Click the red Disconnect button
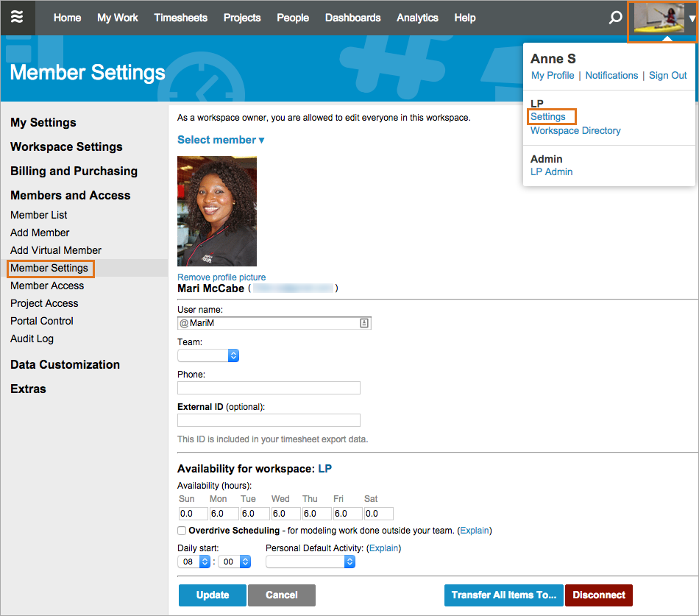699x616 pixels. pos(598,595)
